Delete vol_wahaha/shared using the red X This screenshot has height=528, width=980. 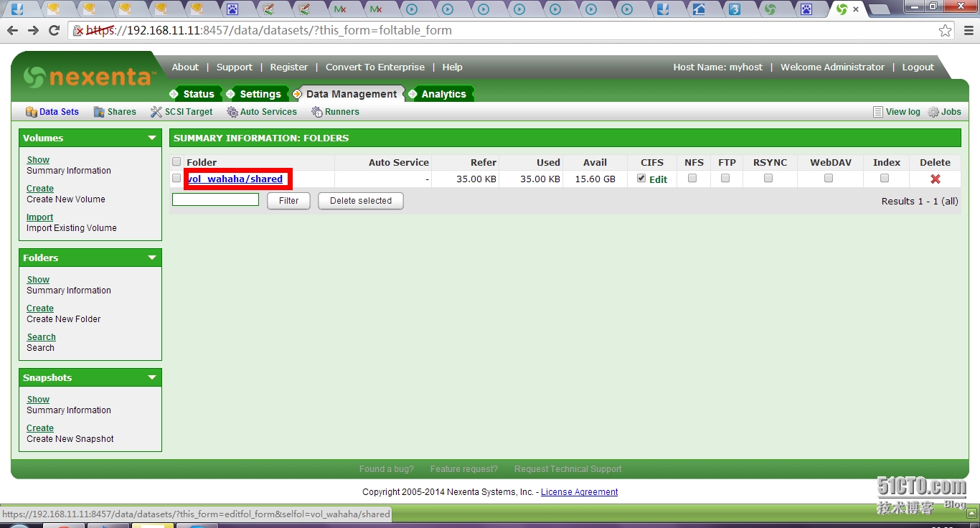point(935,179)
